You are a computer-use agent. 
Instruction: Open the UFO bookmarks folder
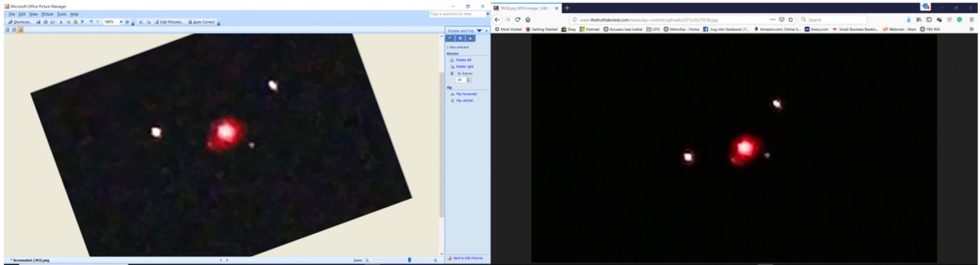653,29
